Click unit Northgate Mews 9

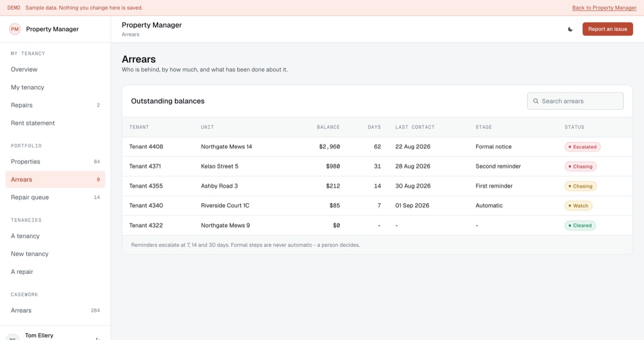[225, 226]
